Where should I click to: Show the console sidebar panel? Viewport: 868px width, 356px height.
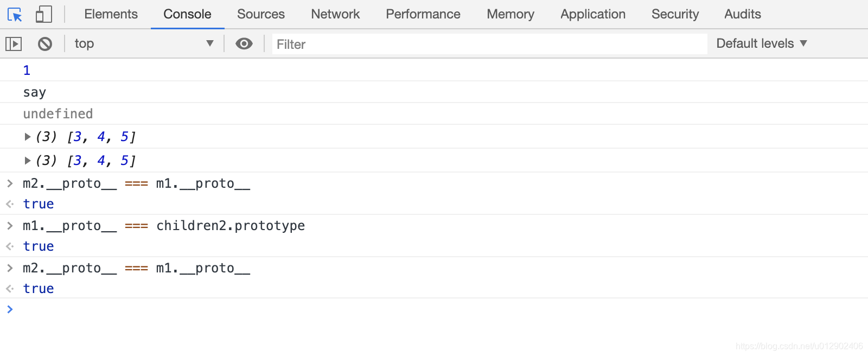pyautogui.click(x=14, y=43)
